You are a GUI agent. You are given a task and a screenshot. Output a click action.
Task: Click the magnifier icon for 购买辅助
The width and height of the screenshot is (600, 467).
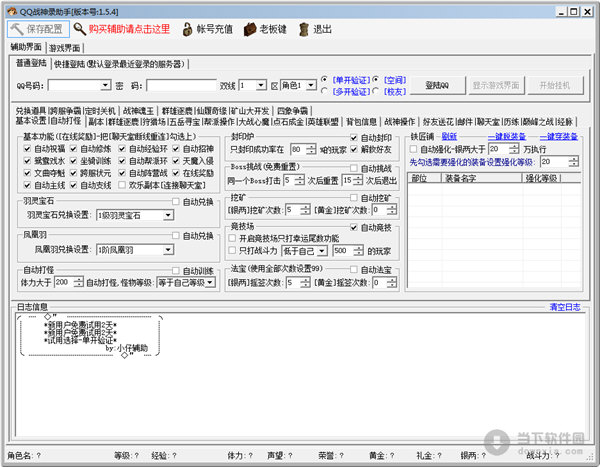point(80,29)
